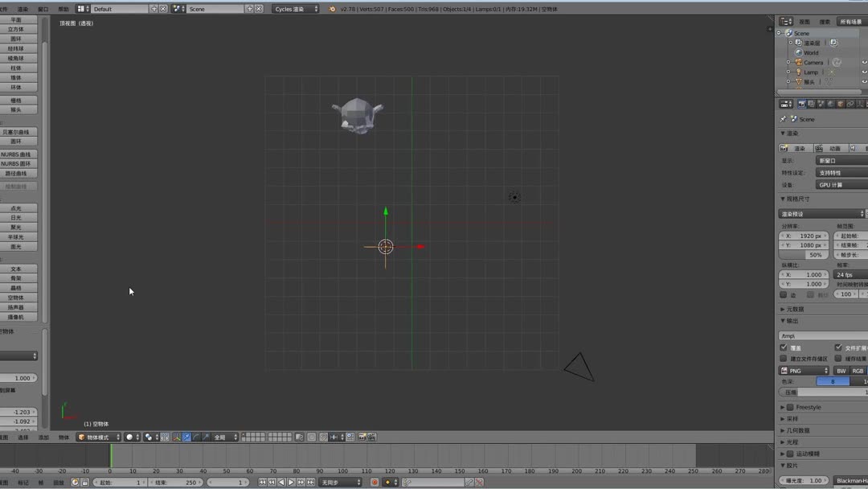The image size is (868, 489).
Task: Switch output color mode to BW
Action: tap(841, 371)
